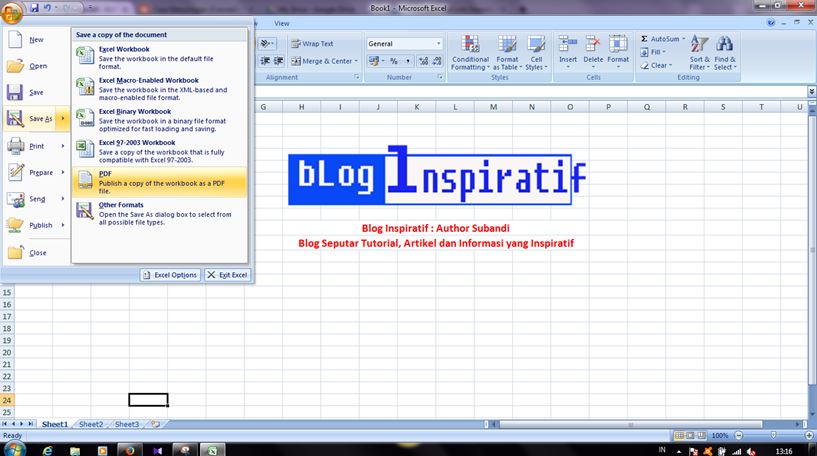Select New in the Office menu
This screenshot has width=817, height=456.
pyautogui.click(x=36, y=40)
